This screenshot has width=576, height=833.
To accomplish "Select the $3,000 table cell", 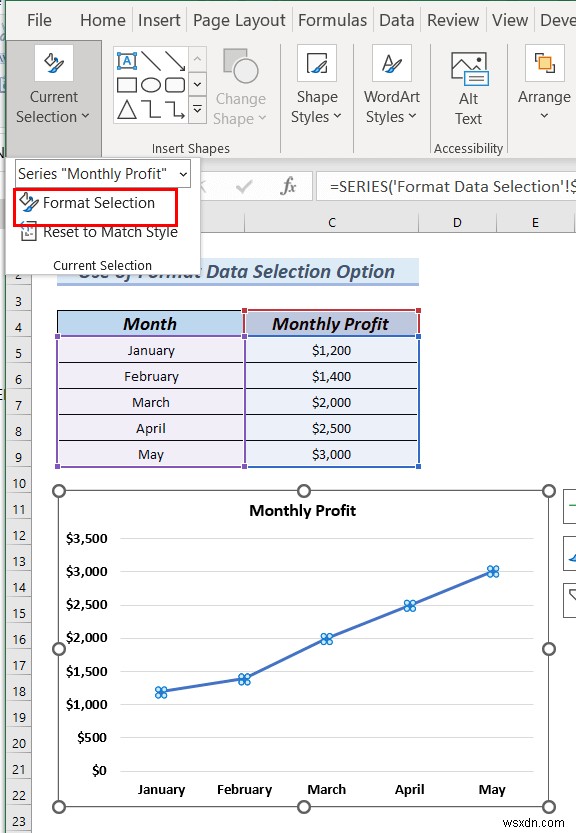I will [x=331, y=454].
